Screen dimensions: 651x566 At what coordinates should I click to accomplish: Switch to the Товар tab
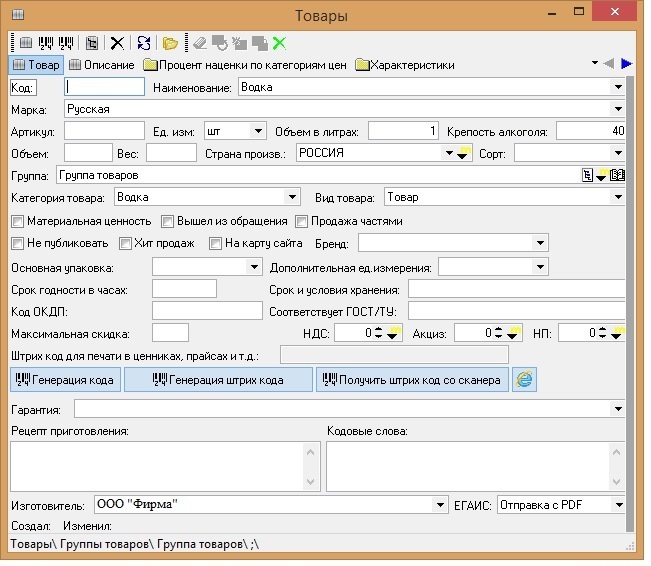(x=36, y=65)
